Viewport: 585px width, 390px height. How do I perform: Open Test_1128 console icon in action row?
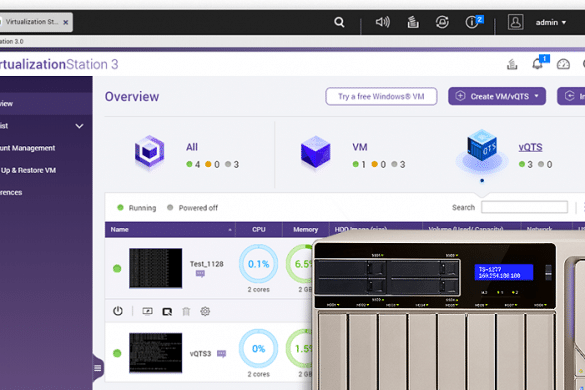click(147, 311)
